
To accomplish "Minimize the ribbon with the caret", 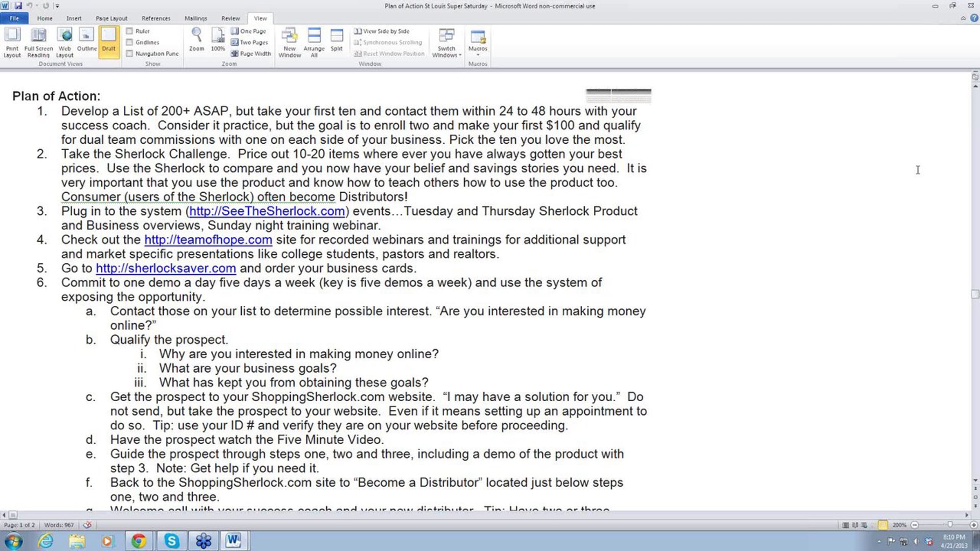I will click(963, 18).
